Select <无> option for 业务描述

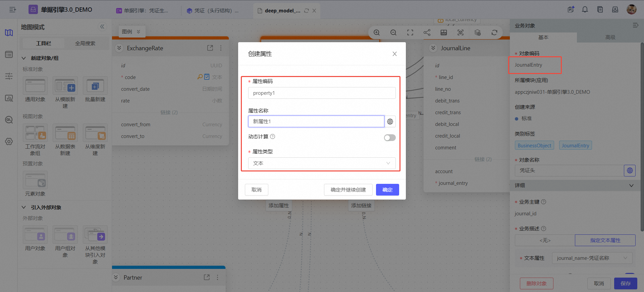pyautogui.click(x=545, y=240)
